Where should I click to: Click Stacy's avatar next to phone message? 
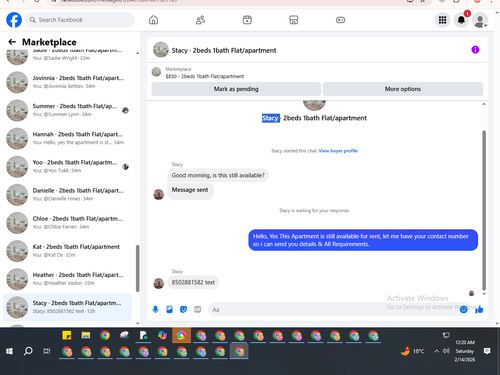click(x=159, y=283)
